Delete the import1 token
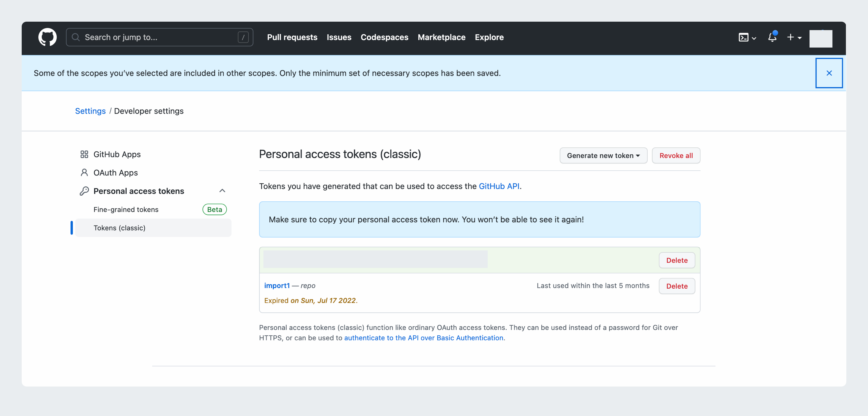 (x=677, y=286)
